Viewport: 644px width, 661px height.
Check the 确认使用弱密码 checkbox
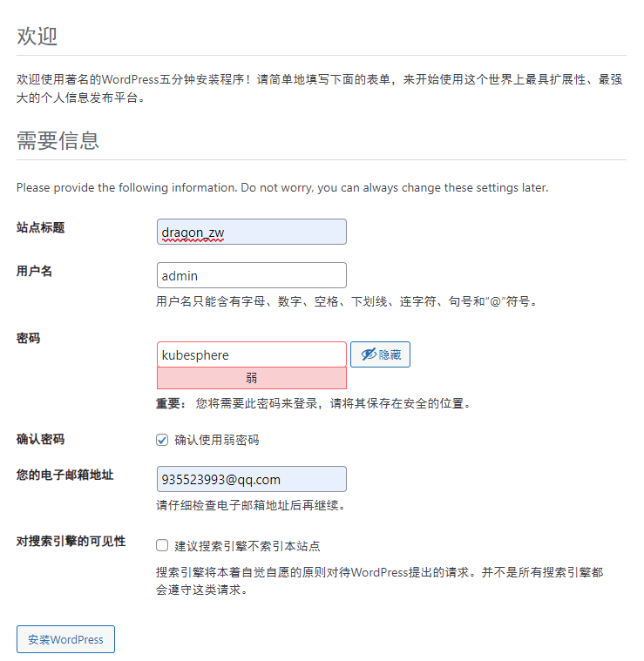(162, 440)
